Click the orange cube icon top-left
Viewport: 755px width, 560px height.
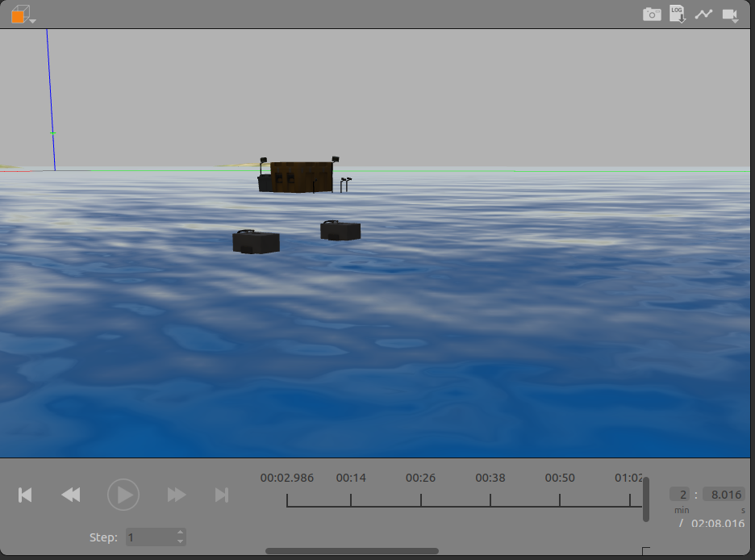(20, 14)
